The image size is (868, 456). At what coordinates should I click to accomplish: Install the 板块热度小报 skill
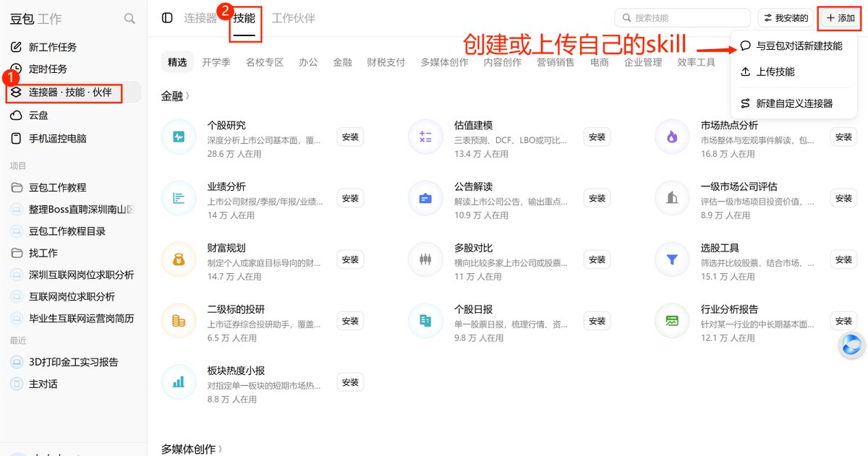click(x=350, y=382)
